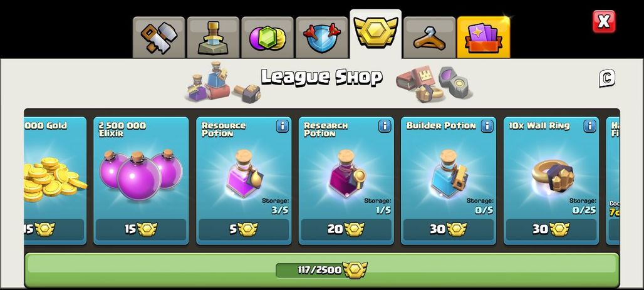Buy 10x Wall Ring for 30 medals

click(x=551, y=229)
